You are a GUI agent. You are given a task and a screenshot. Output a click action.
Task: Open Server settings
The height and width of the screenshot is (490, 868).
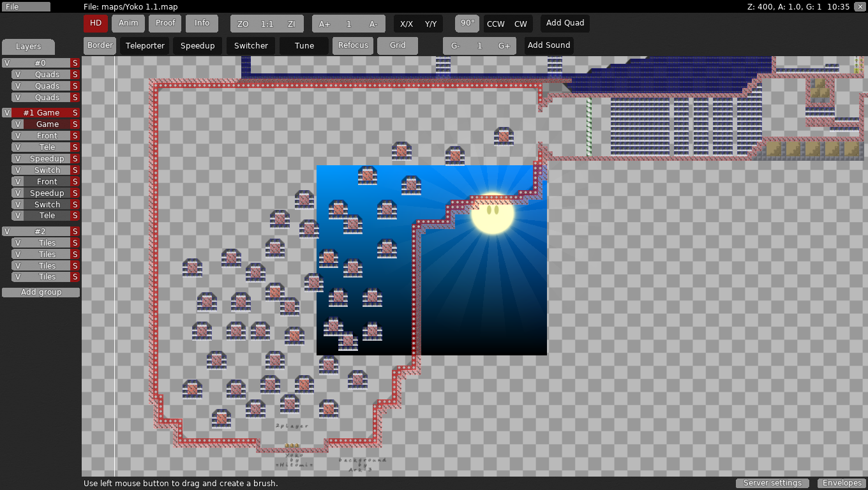(x=772, y=483)
